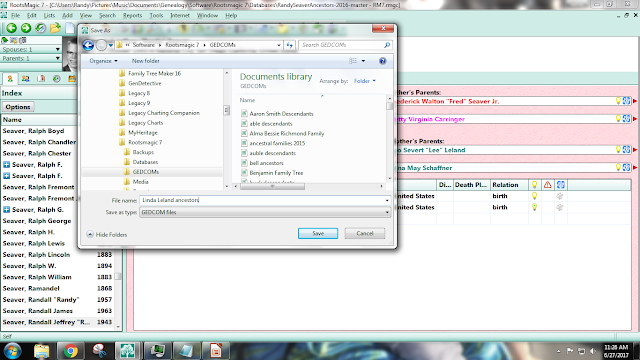Click Hide Folders toggle
The width and height of the screenshot is (640, 360).
click(107, 235)
